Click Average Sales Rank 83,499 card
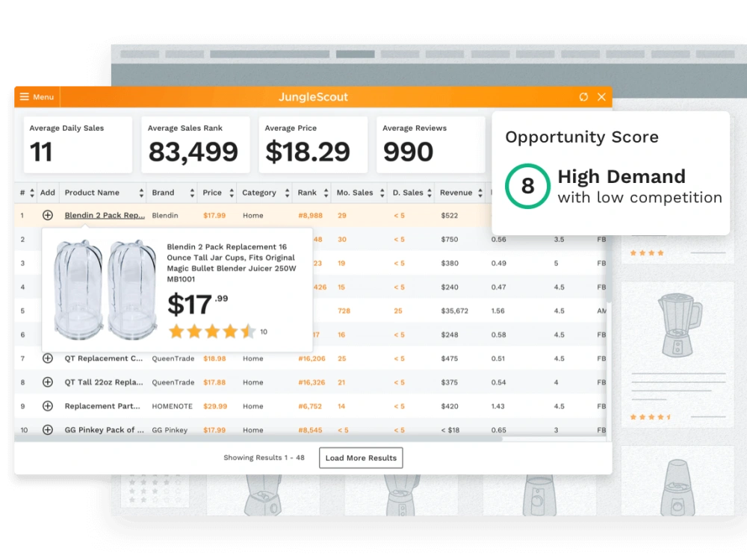Image resolution: width=747 pixels, height=560 pixels. [x=196, y=145]
